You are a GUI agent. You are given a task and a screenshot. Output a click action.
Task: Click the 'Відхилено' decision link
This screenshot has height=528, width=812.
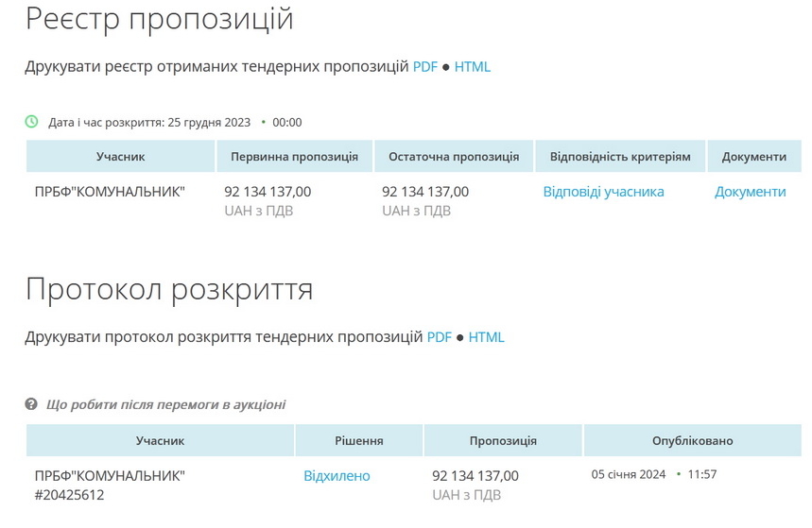(x=337, y=476)
